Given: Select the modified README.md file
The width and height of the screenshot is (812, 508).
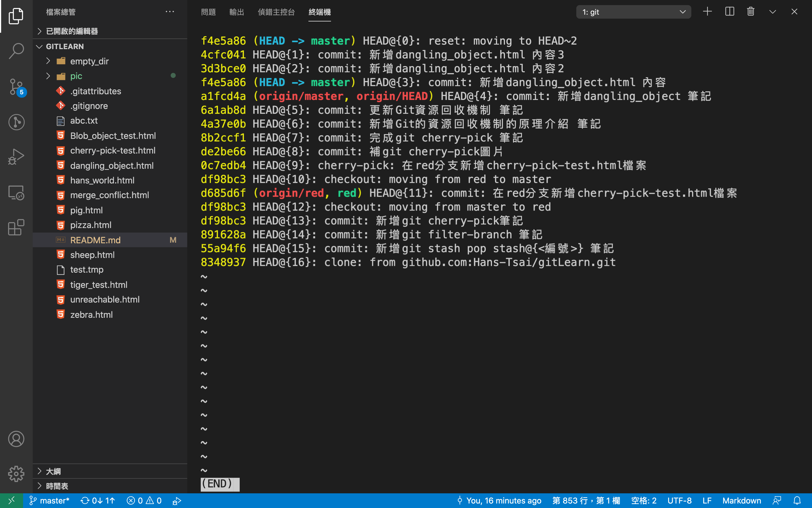Looking at the screenshot, I should pyautogui.click(x=110, y=240).
